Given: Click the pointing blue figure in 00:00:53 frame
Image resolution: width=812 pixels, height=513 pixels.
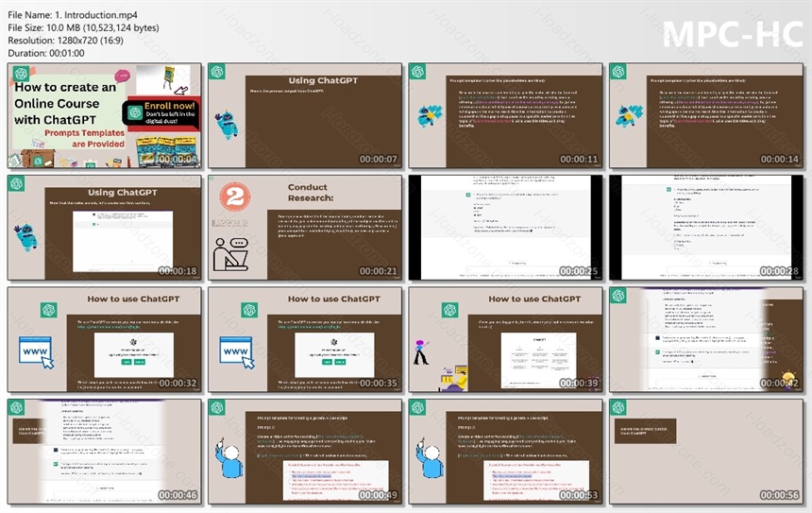Looking at the screenshot, I should click(430, 457).
